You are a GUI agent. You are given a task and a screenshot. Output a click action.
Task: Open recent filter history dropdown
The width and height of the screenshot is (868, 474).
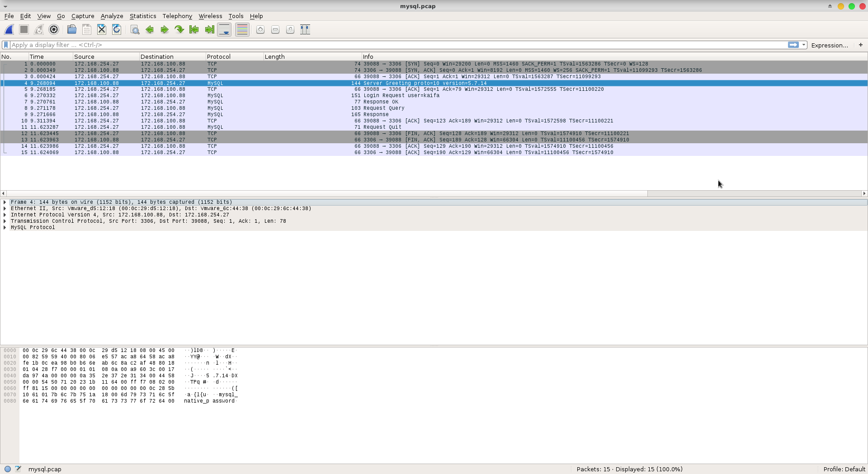coord(804,45)
